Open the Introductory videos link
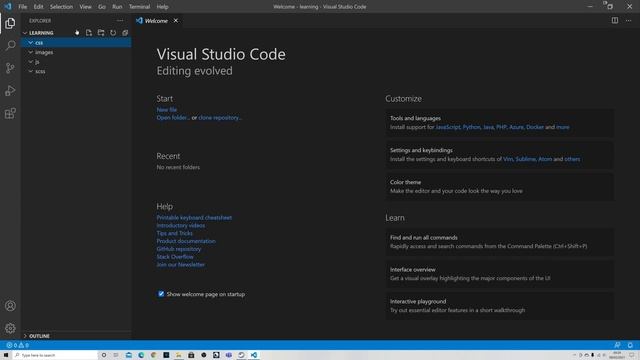640x360 pixels. (181, 225)
